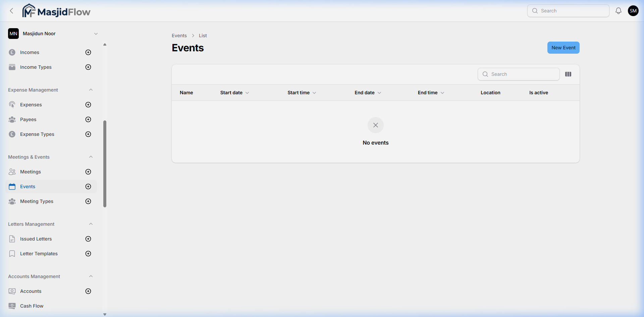
Task: Open the notifications bell
Action: 618,10
